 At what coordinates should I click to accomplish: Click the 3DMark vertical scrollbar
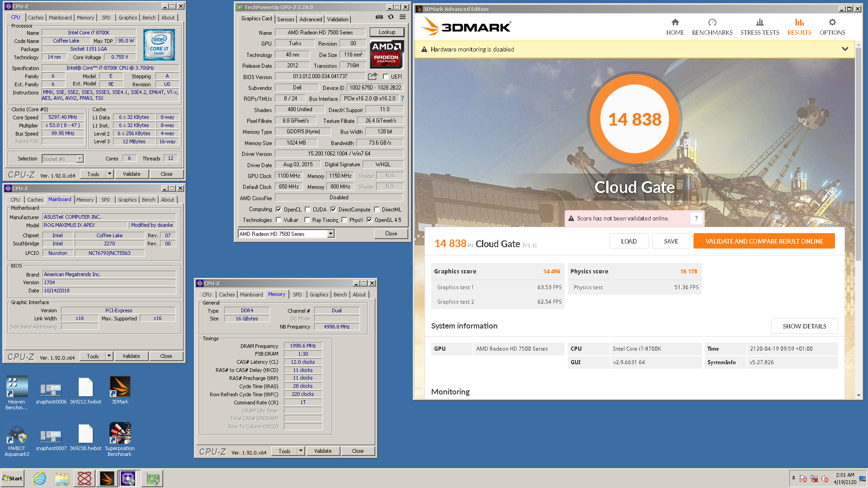pyautogui.click(x=859, y=154)
